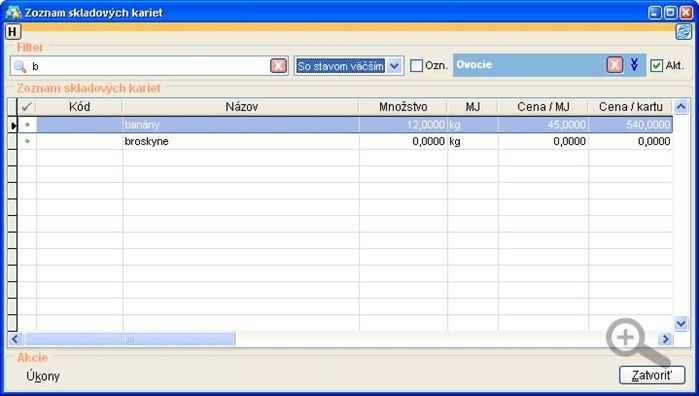
Task: Click scroll up arrow of the table
Action: (x=681, y=107)
